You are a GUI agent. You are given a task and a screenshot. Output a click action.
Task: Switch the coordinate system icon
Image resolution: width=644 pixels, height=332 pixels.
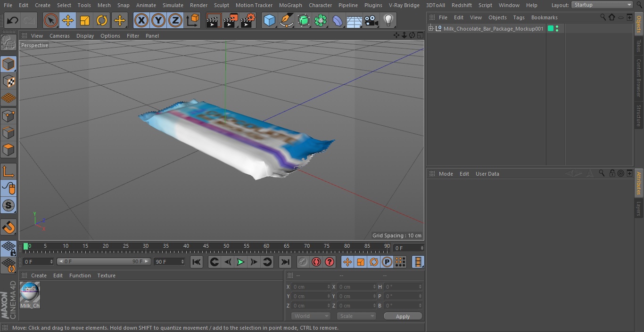(193, 20)
